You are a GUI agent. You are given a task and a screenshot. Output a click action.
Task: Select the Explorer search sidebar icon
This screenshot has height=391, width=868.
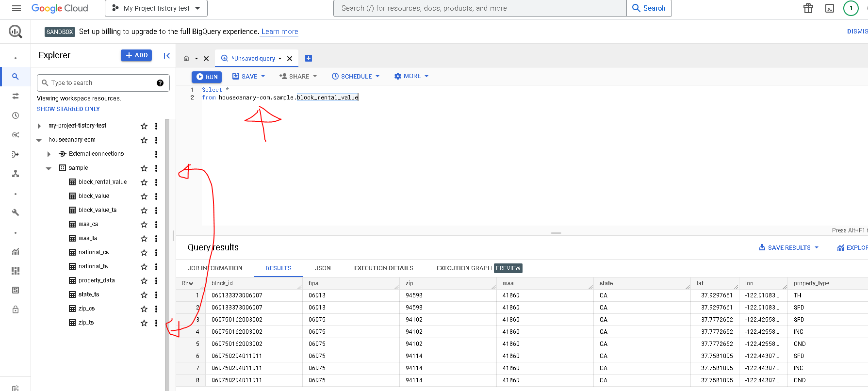[x=16, y=77]
